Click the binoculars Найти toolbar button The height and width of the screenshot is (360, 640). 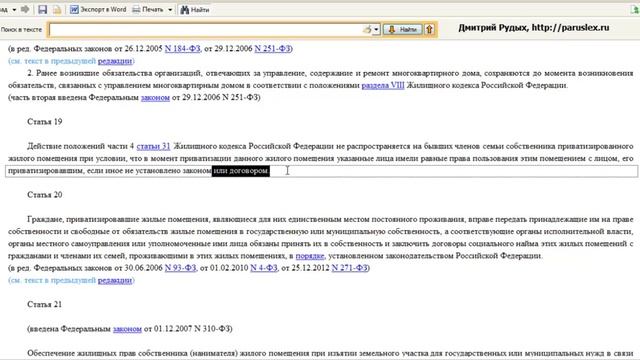pos(195,9)
